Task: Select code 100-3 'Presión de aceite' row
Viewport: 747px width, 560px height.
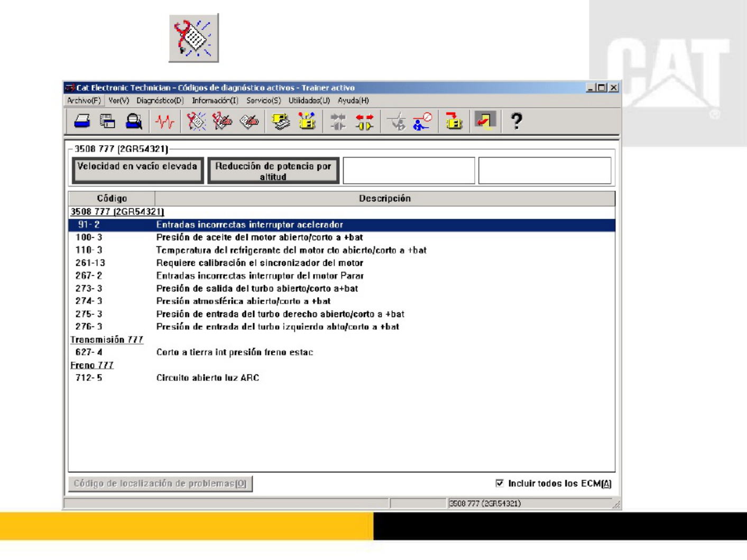Action: pyautogui.click(x=342, y=238)
